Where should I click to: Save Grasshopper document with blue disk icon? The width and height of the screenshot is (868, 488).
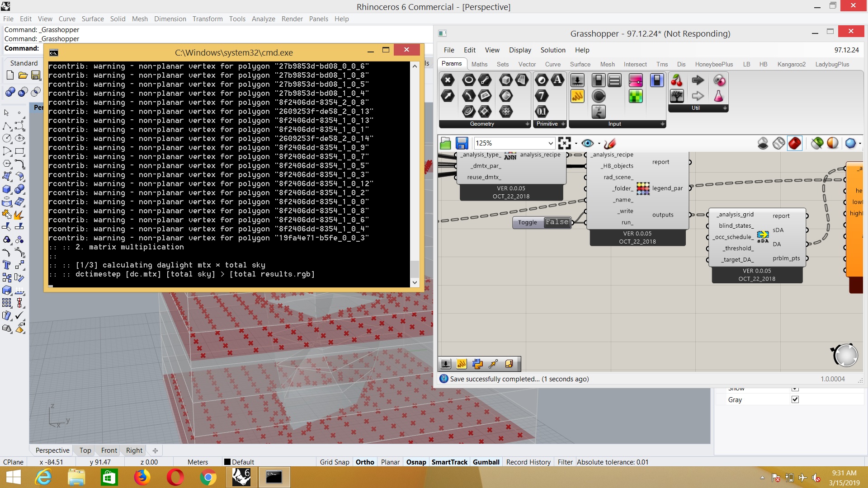coord(462,143)
